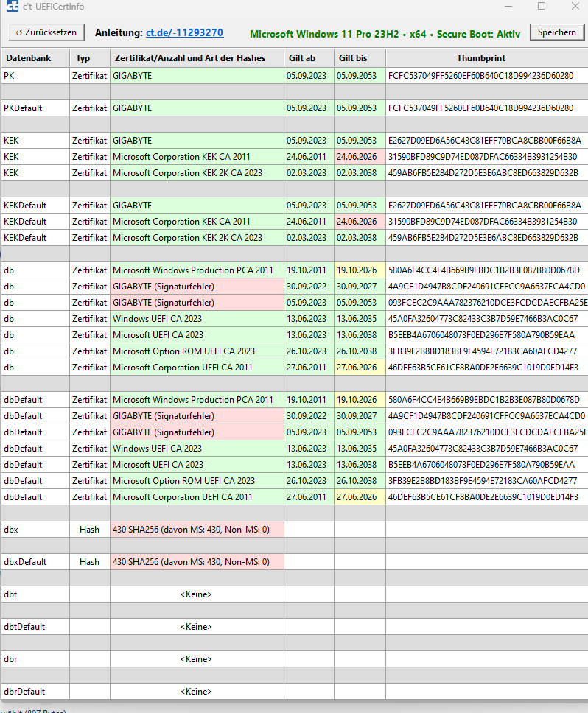
Task: Click the Gilt ab column header
Action: (309, 58)
